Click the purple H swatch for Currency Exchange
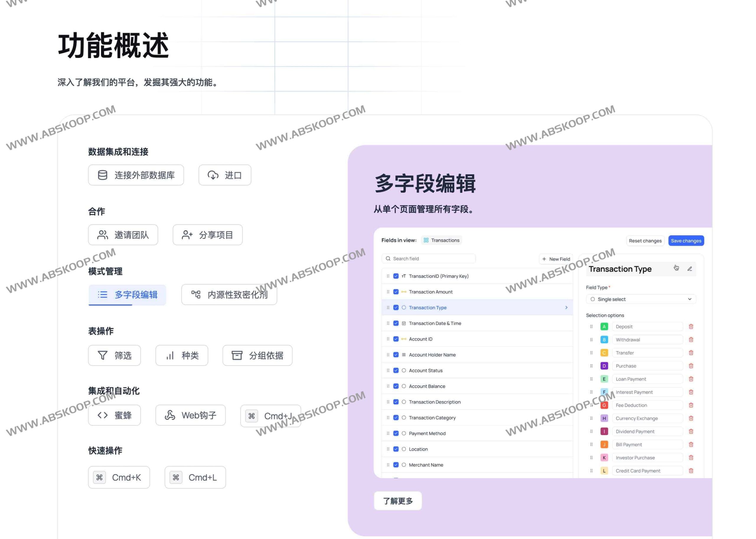756x539 pixels. click(604, 418)
